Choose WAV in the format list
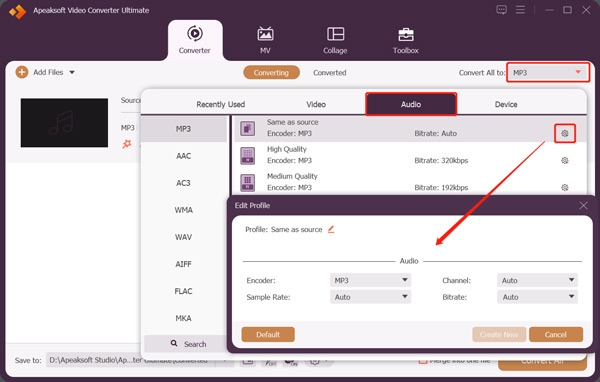 [184, 237]
